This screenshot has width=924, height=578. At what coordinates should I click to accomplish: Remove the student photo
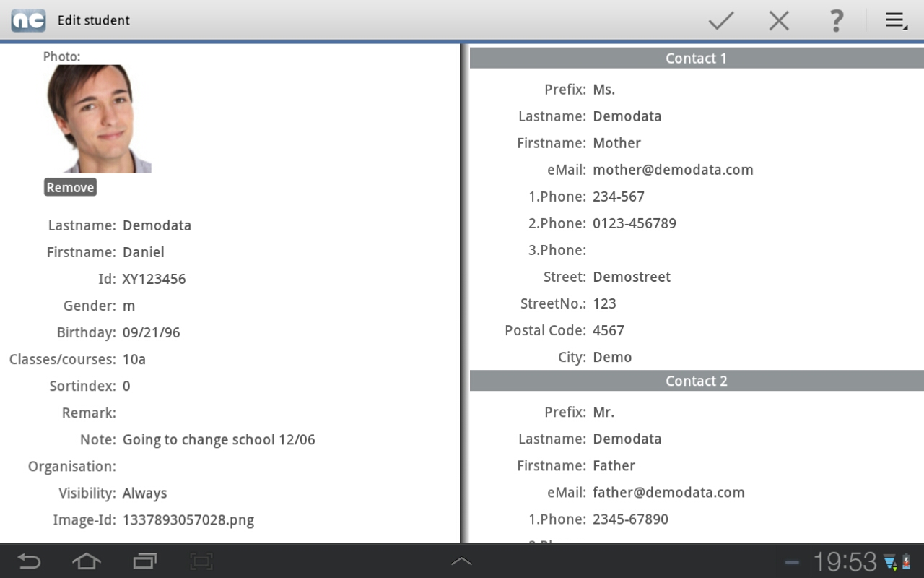coord(70,187)
